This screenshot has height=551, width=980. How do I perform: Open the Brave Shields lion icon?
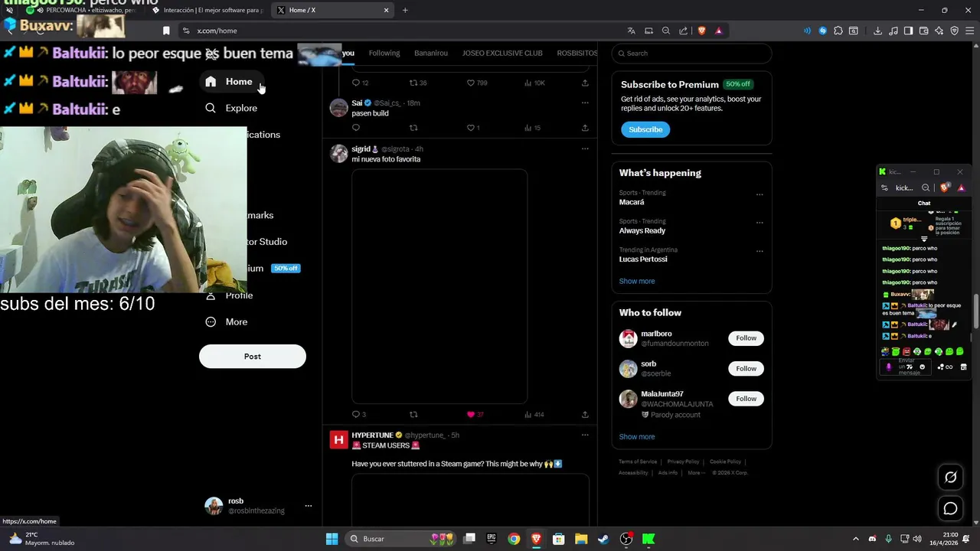pyautogui.click(x=701, y=31)
